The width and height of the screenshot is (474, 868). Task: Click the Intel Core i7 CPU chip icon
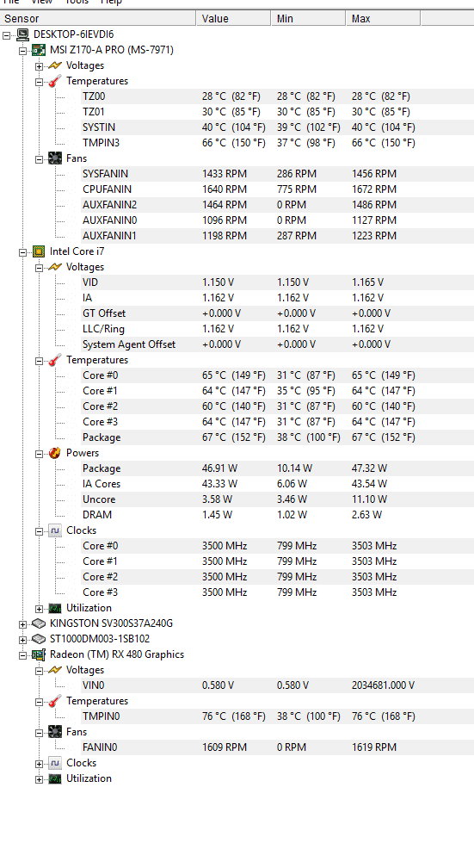tap(38, 251)
